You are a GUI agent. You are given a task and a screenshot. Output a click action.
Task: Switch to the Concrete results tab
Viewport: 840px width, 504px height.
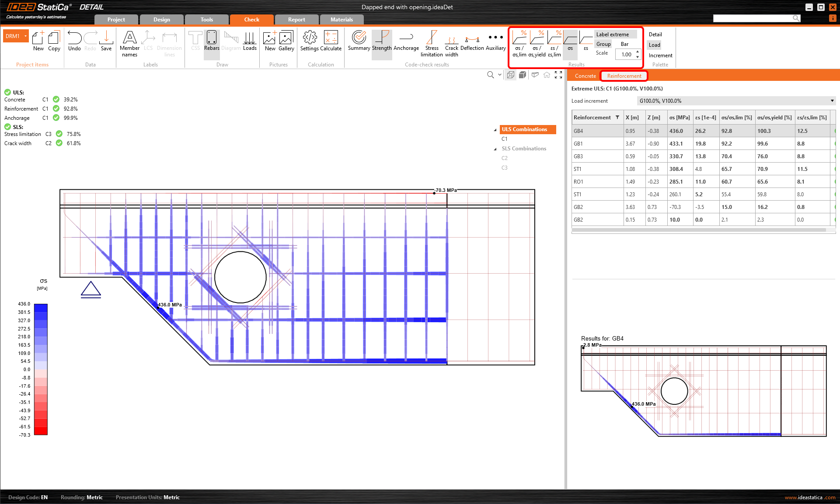click(585, 76)
